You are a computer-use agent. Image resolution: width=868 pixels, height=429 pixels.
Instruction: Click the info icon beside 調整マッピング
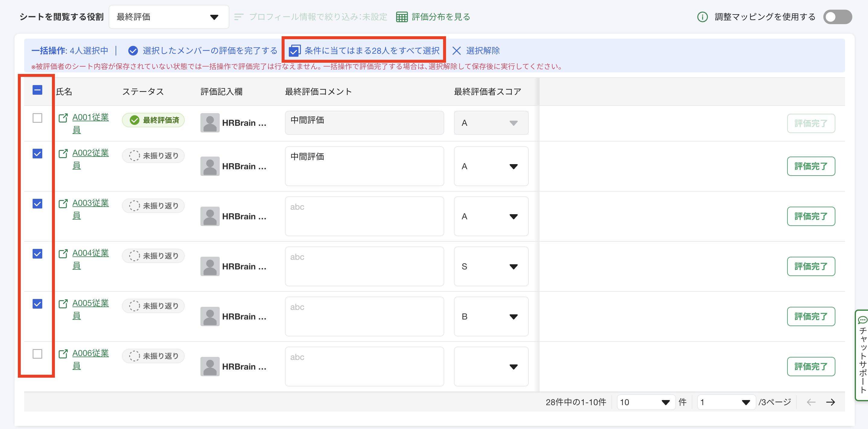click(x=702, y=17)
